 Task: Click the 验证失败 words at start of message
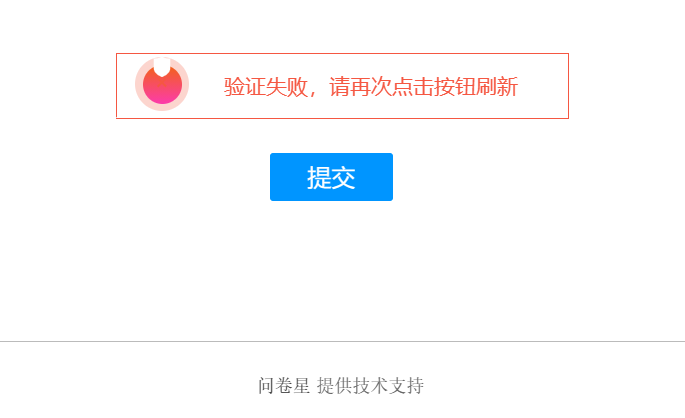pyautogui.click(x=266, y=86)
